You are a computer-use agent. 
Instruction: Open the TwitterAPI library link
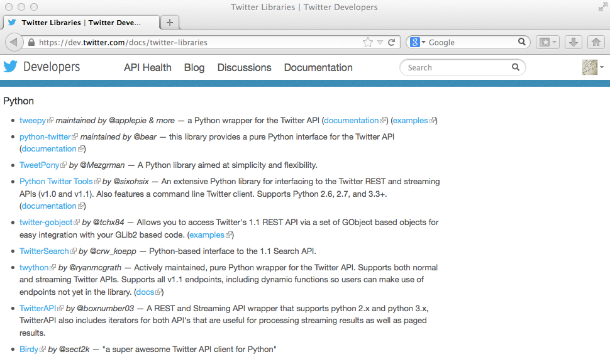pos(38,309)
